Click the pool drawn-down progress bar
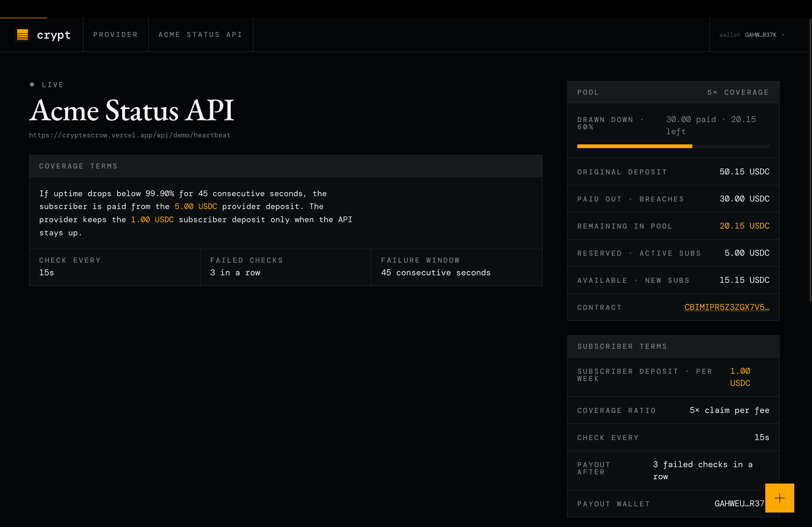The image size is (812, 527). (673, 146)
